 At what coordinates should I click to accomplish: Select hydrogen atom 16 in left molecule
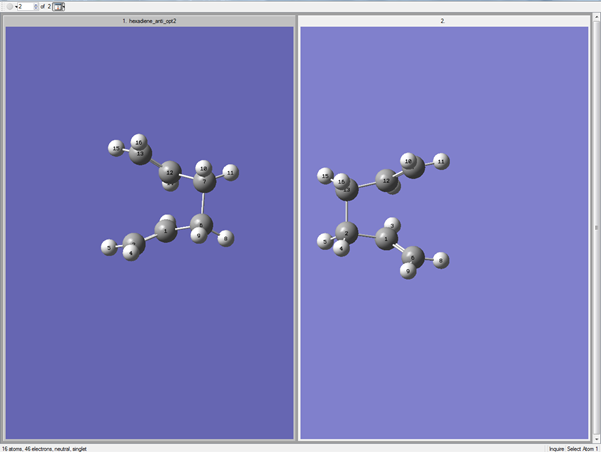coord(139,142)
